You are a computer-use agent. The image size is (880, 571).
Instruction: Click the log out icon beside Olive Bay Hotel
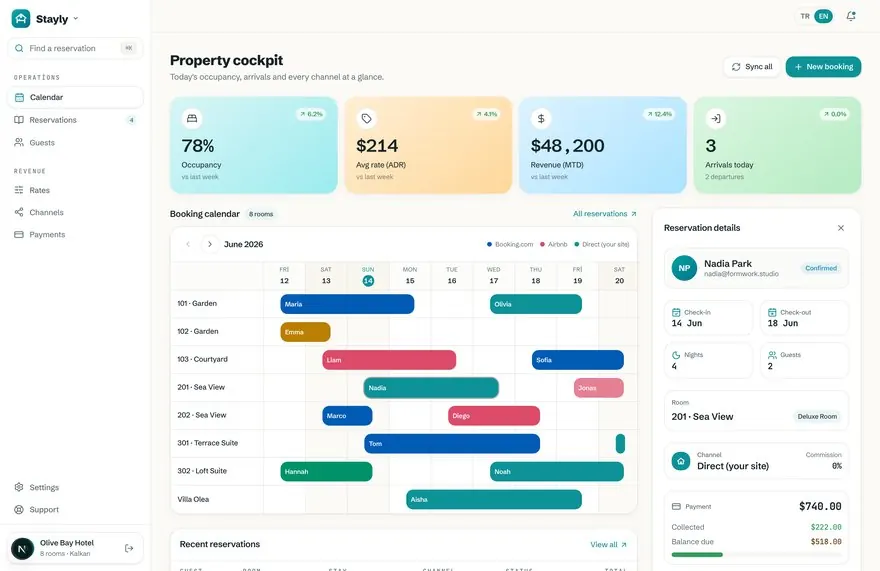point(129,548)
